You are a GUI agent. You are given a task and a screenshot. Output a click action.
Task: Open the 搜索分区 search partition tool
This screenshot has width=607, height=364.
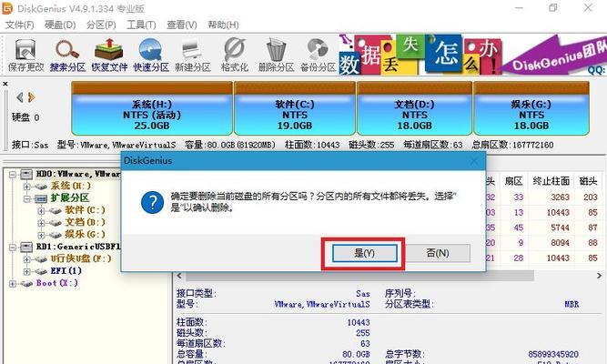coord(67,55)
